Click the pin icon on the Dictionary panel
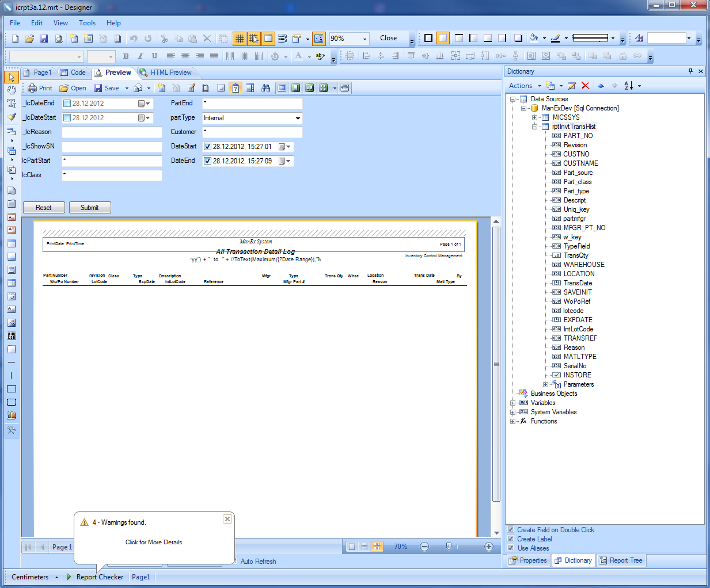Image resolution: width=710 pixels, height=588 pixels. point(690,71)
